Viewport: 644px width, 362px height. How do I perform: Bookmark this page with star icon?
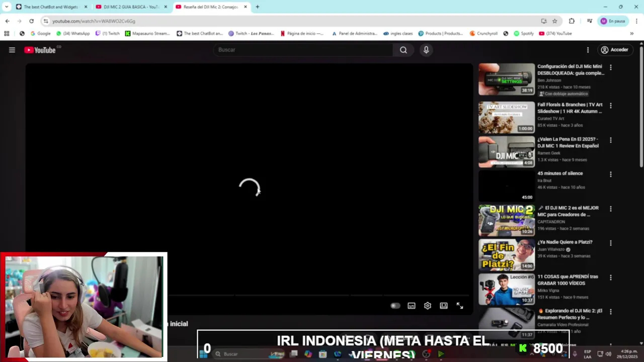tap(555, 21)
